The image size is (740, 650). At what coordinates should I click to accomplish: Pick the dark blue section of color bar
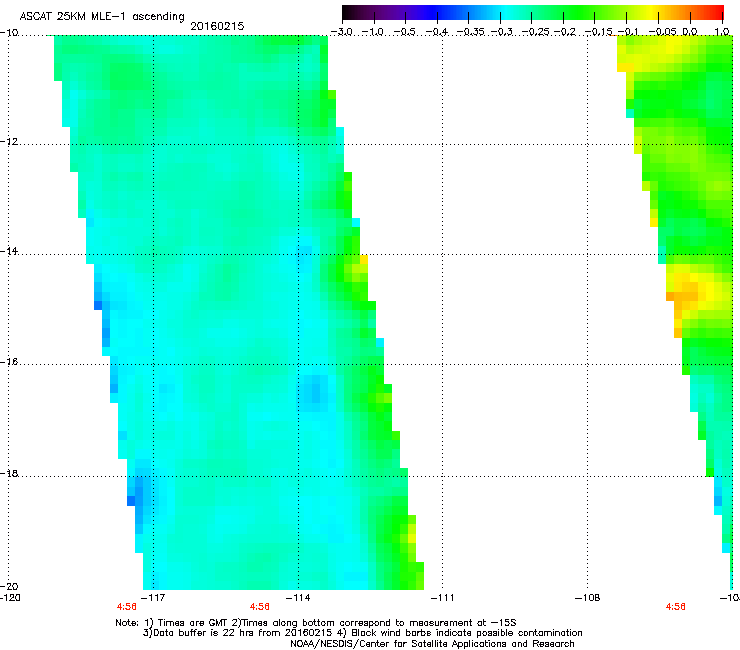(434, 12)
